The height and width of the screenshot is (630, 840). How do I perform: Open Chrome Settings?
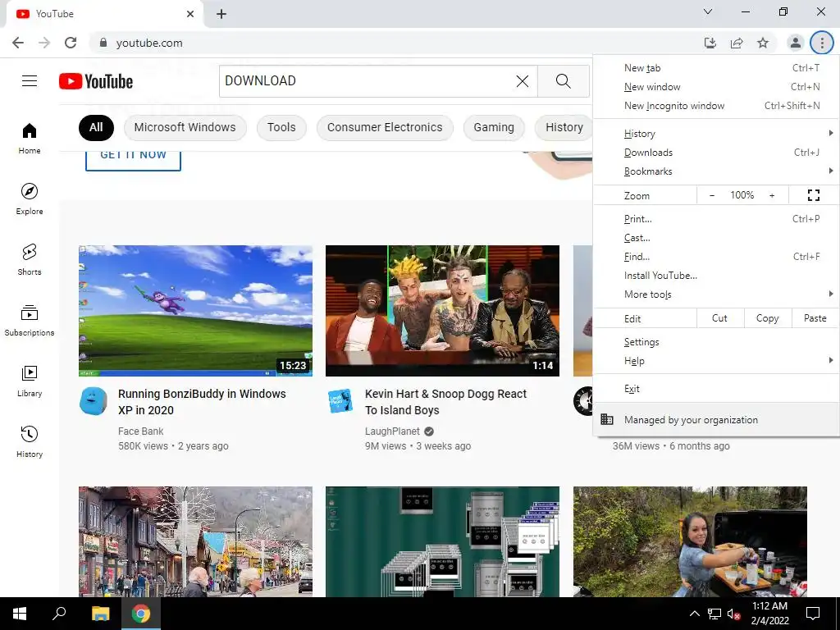pos(716,342)
